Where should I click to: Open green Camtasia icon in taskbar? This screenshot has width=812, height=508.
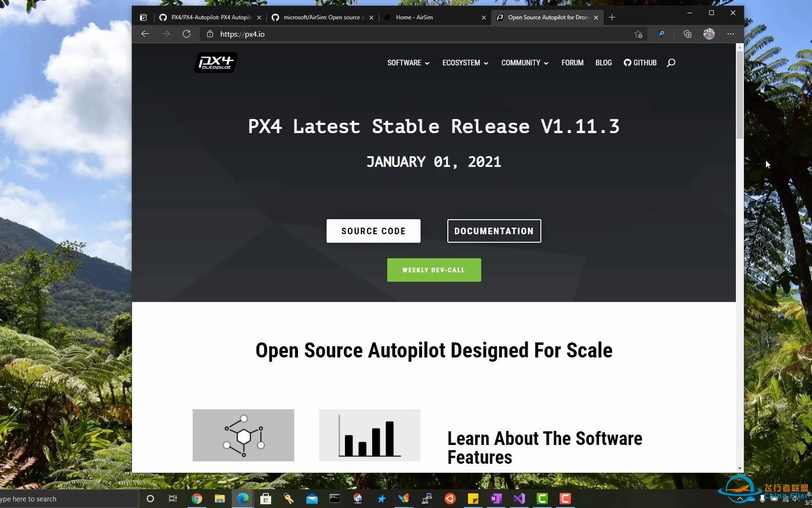coord(542,499)
